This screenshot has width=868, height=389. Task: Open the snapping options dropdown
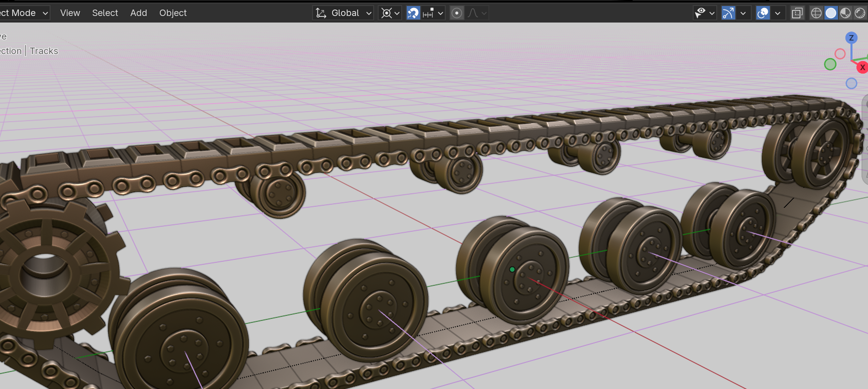[x=433, y=13]
